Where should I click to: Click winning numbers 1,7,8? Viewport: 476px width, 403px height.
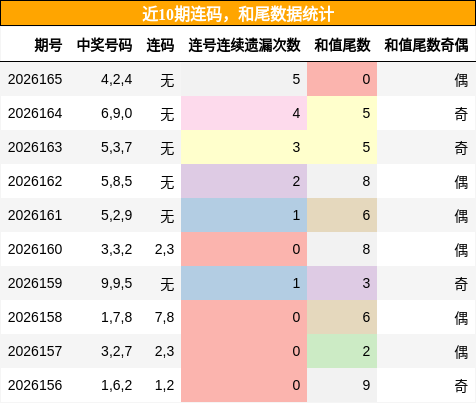117,318
